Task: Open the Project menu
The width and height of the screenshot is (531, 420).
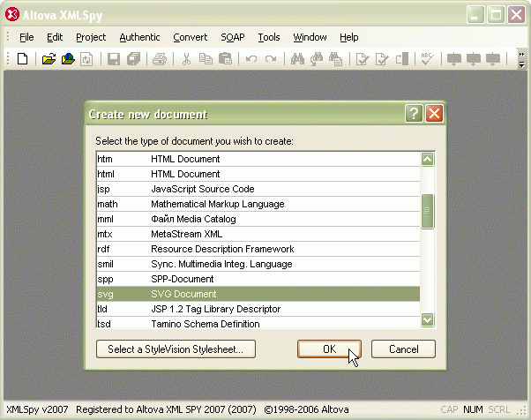Action: click(91, 37)
